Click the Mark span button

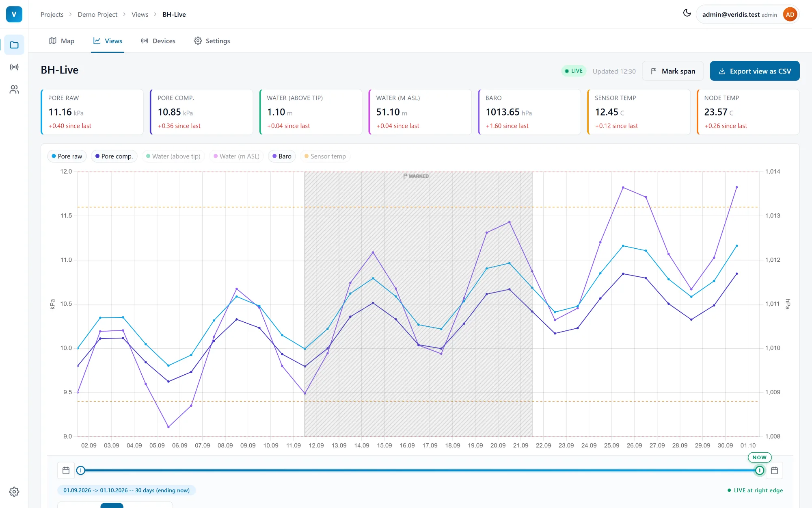[x=673, y=71]
